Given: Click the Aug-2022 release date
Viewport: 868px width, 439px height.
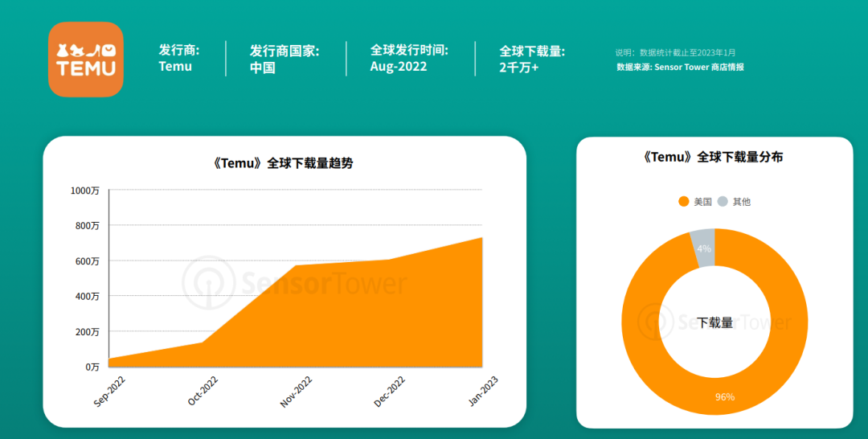Looking at the screenshot, I should pyautogui.click(x=399, y=67).
